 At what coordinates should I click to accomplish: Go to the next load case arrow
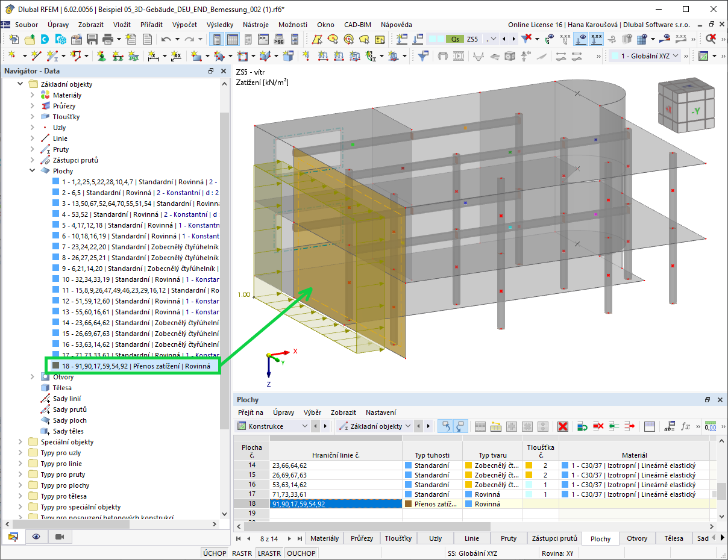click(x=513, y=39)
